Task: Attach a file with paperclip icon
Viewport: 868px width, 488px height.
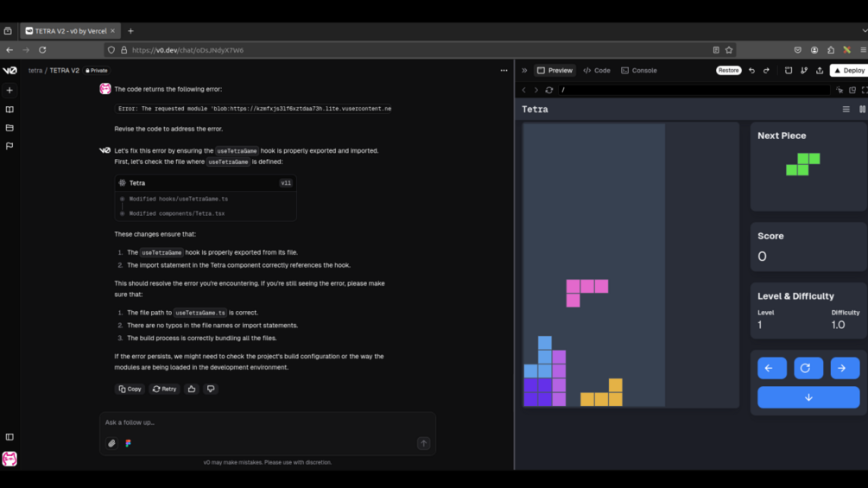Action: tap(111, 443)
